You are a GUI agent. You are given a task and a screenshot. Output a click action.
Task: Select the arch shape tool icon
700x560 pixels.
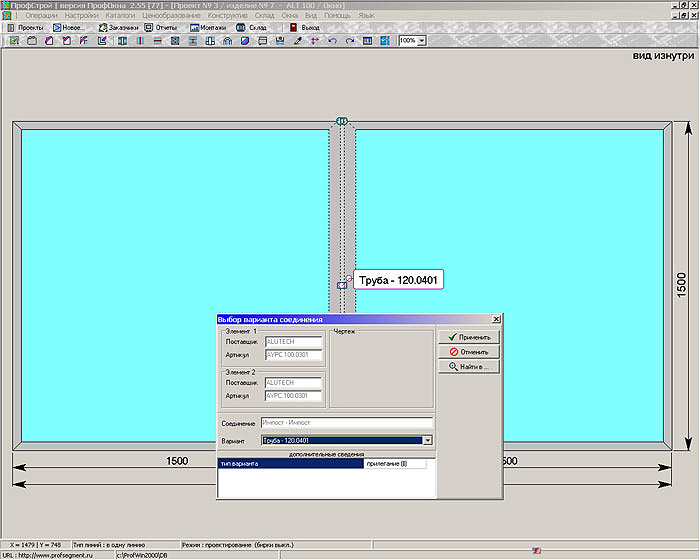227,41
